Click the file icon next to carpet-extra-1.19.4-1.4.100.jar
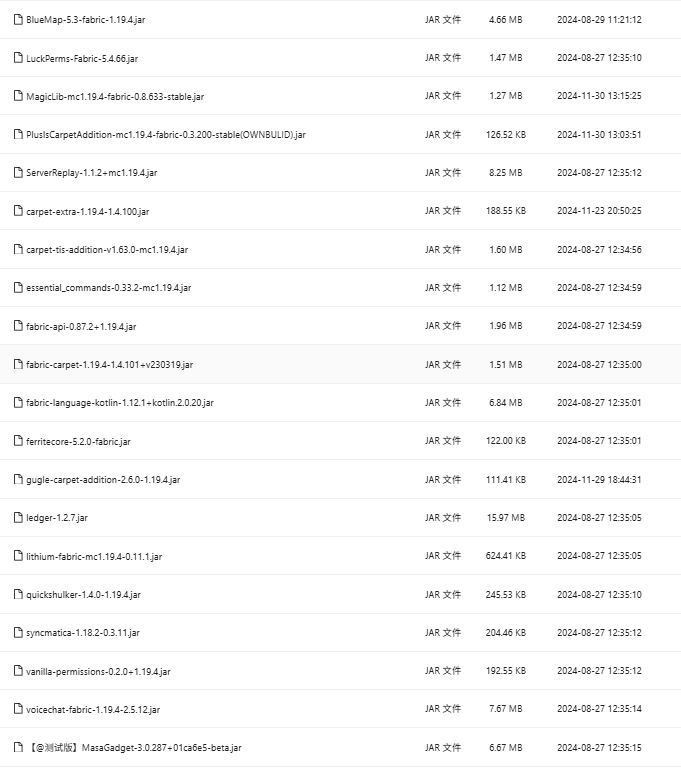681x773 pixels. 18,211
